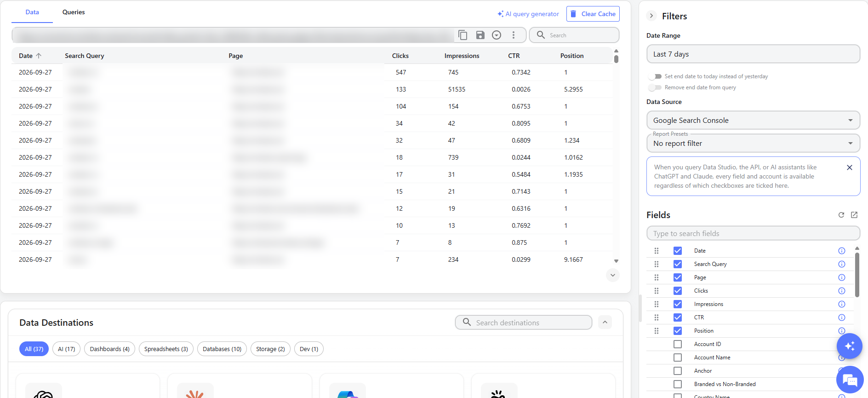Switch to the Queries tab

click(74, 12)
